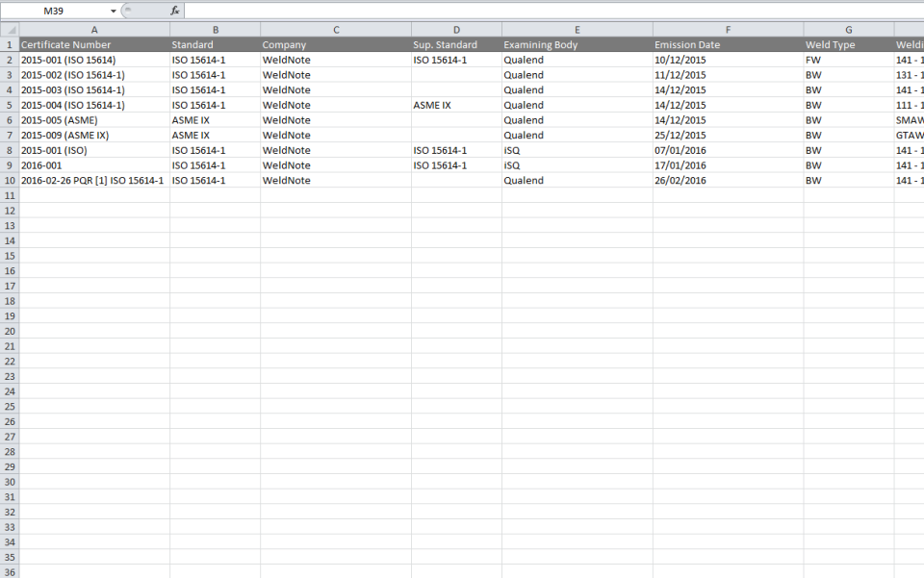
Task: Click the 'Examining Body' header cell
Action: [577, 45]
